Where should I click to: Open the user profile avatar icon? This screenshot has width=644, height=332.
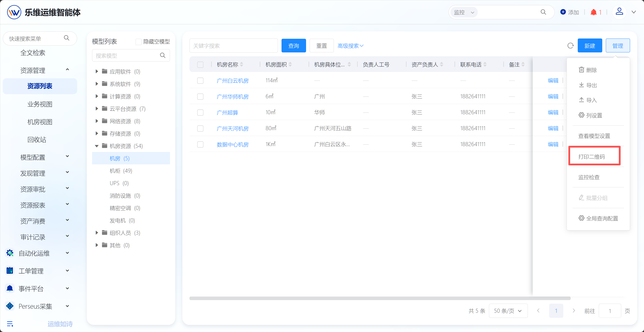619,12
